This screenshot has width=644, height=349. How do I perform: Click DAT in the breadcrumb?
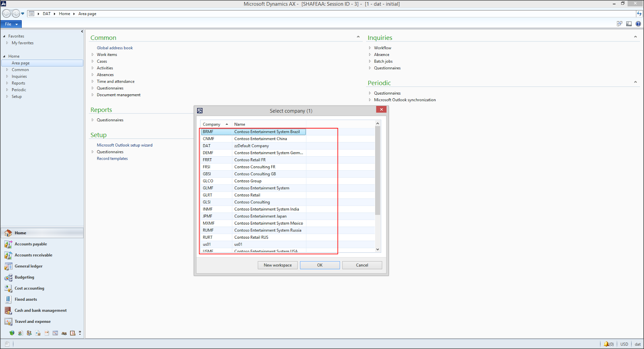[47, 14]
